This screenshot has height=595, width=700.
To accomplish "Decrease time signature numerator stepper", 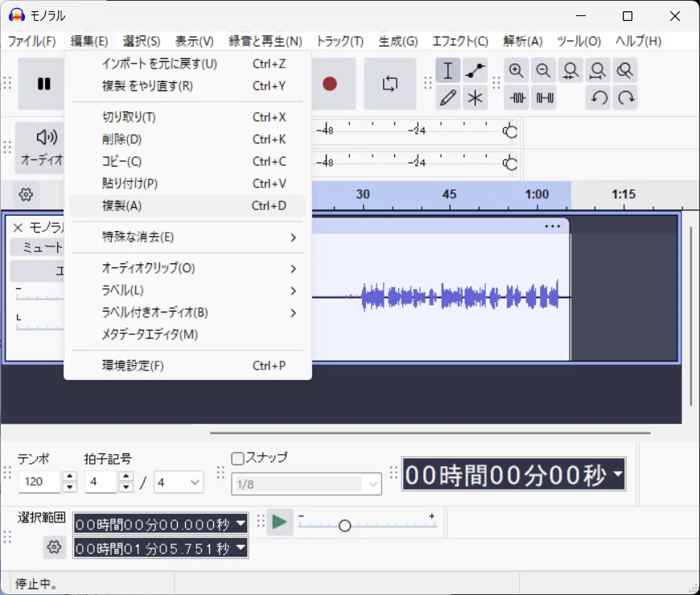I will point(126,487).
